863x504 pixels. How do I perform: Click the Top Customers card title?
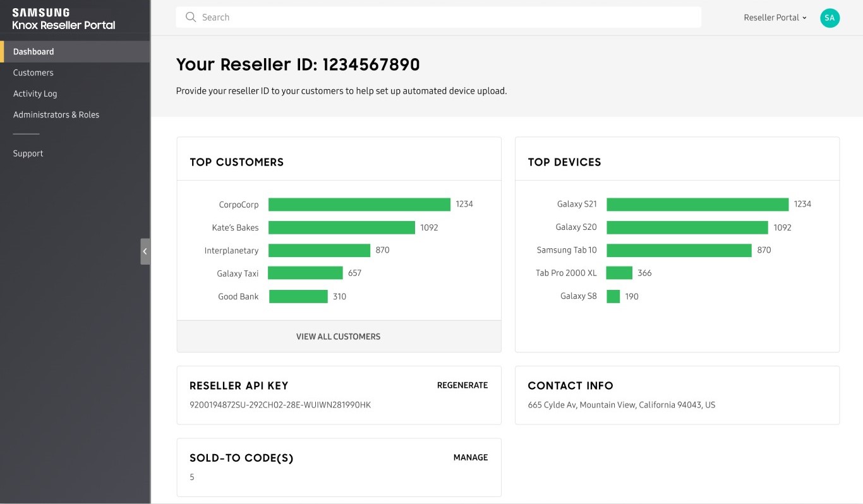pyautogui.click(x=237, y=162)
